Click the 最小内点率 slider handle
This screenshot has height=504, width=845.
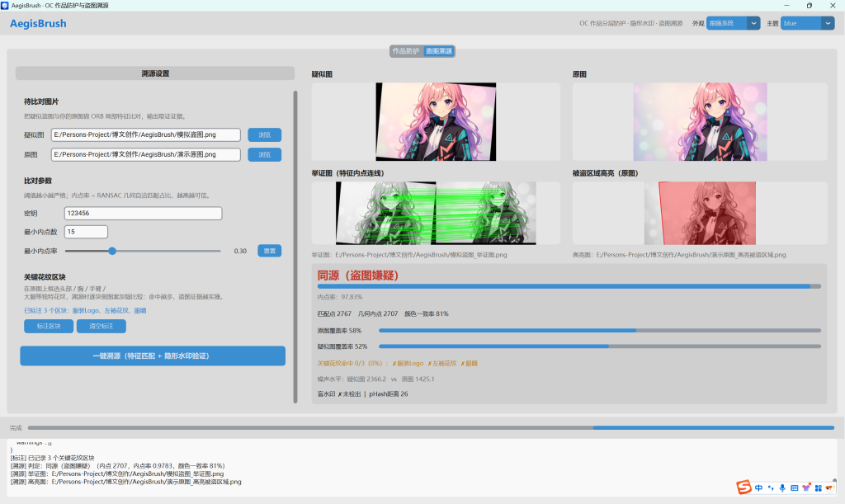pos(112,251)
